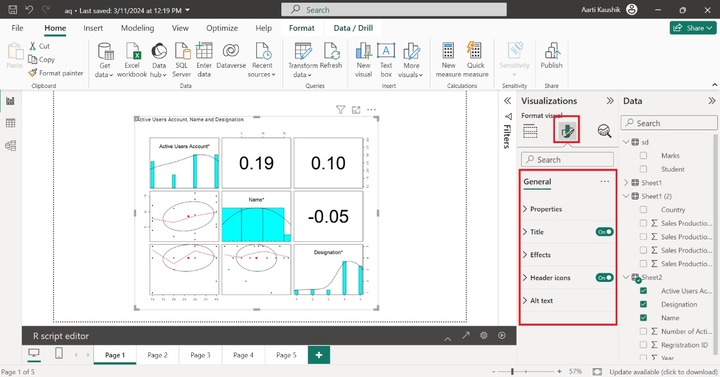Add a new report page
Image resolution: width=720 pixels, height=377 pixels.
click(319, 355)
